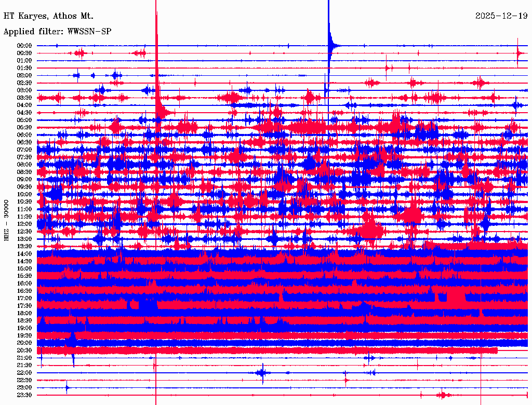Viewport: 532px width, 405px height.
Task: Select the 22:00 time label
Action: tap(24, 373)
